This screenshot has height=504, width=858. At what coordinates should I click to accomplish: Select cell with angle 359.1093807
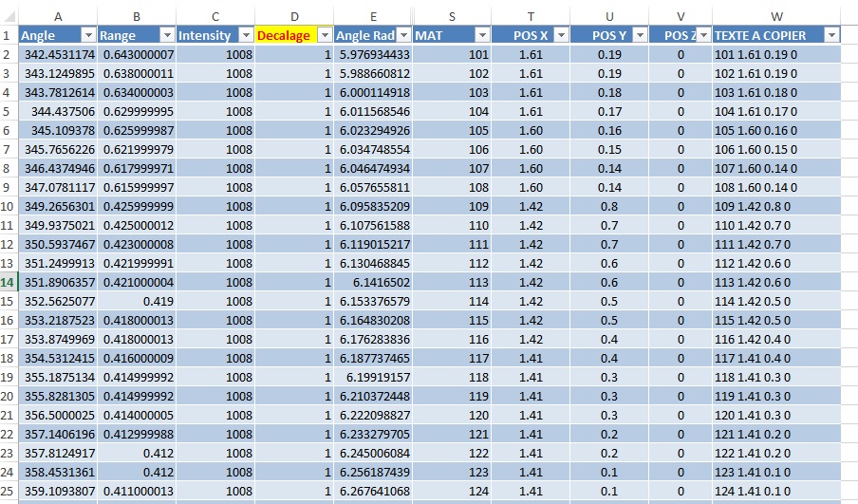pos(58,492)
